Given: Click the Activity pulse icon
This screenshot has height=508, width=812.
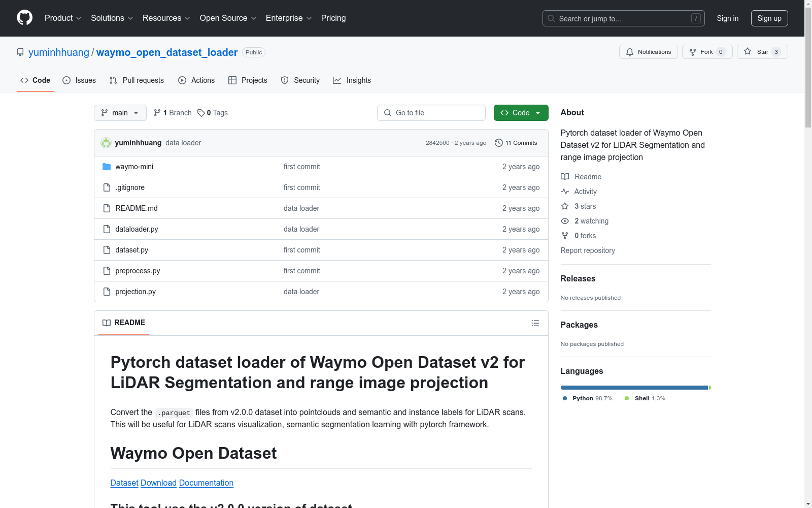Looking at the screenshot, I should 565,192.
